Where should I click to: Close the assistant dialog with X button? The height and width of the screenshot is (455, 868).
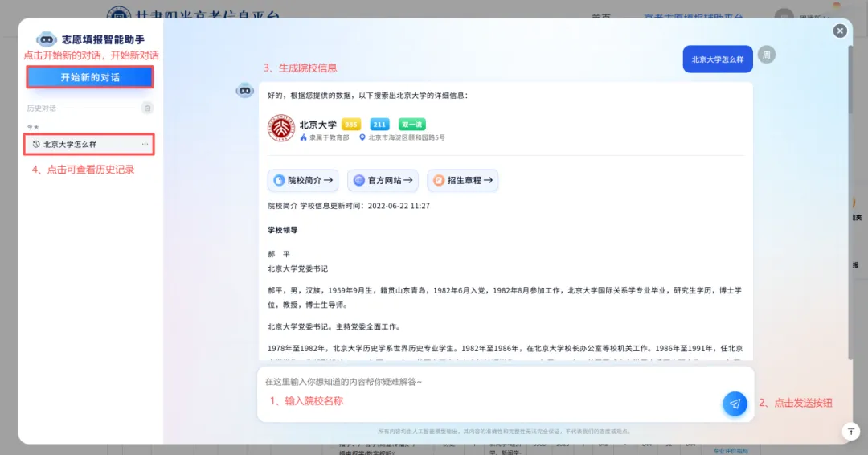(x=840, y=31)
